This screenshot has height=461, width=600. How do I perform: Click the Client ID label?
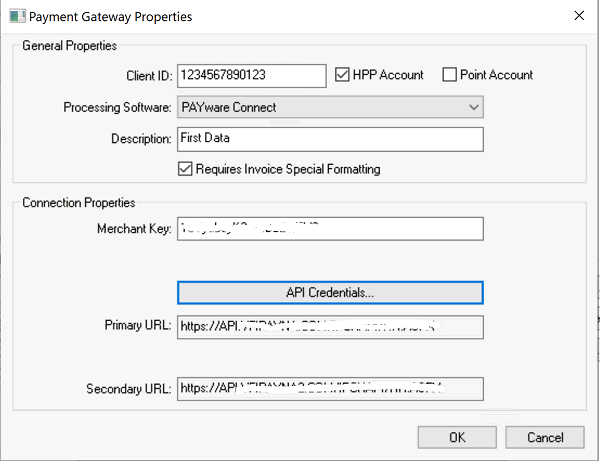[145, 76]
